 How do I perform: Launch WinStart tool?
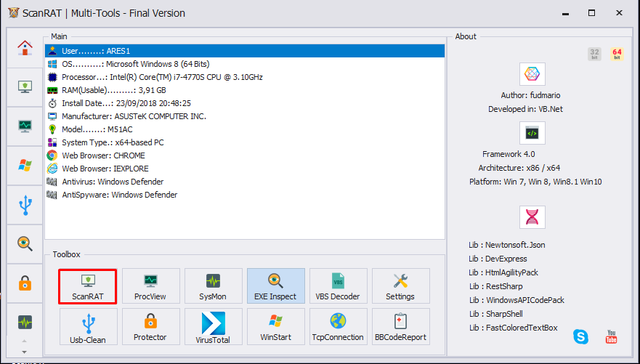coord(276,326)
